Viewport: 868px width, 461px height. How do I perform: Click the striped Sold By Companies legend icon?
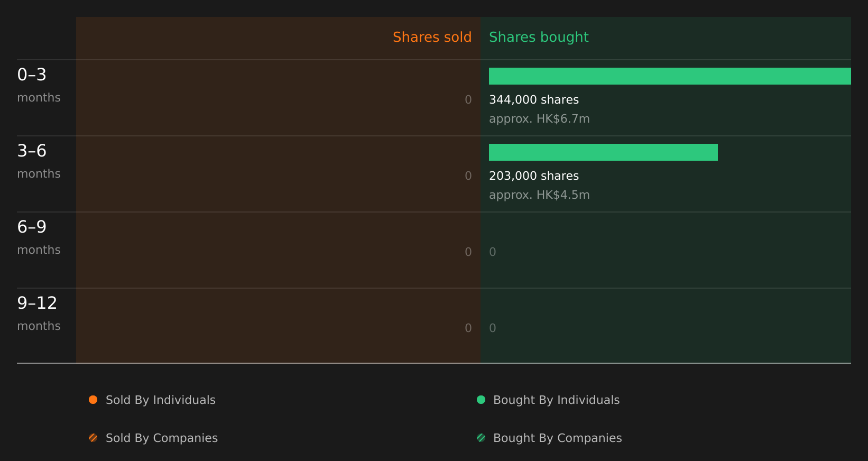pos(93,438)
